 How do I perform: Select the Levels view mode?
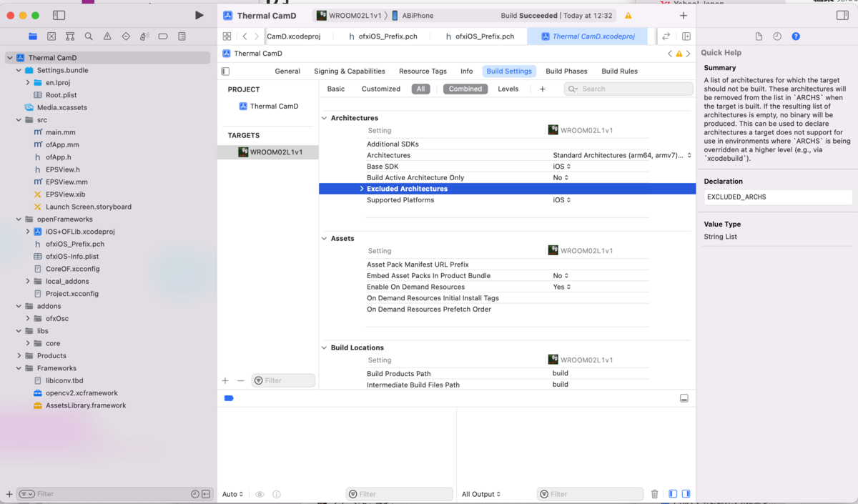[x=508, y=89]
